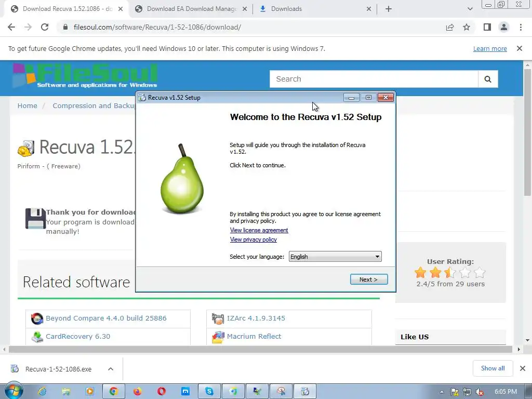This screenshot has width=532, height=399.
Task: Close the downloads shelf
Action: pos(523,368)
